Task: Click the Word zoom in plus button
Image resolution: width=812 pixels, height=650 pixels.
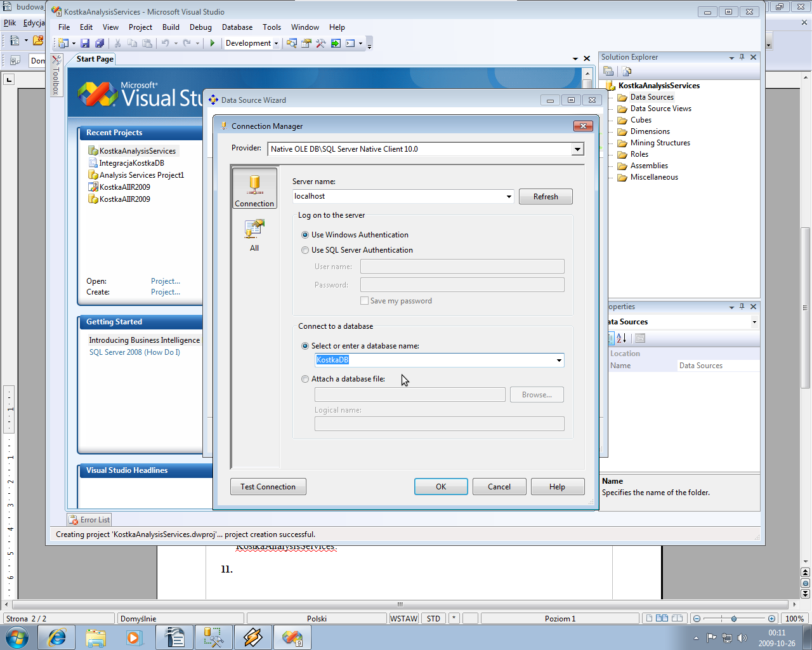Action: [771, 618]
